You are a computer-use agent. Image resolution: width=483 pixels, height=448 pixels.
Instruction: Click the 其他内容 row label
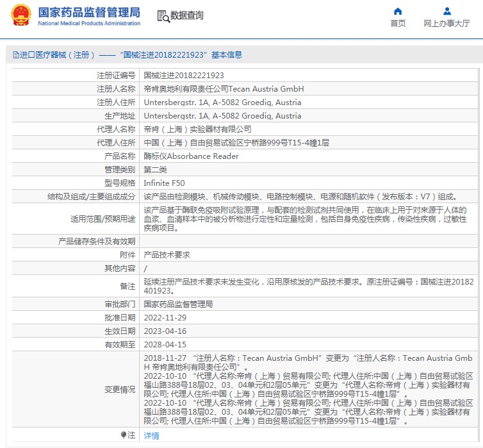click(120, 269)
